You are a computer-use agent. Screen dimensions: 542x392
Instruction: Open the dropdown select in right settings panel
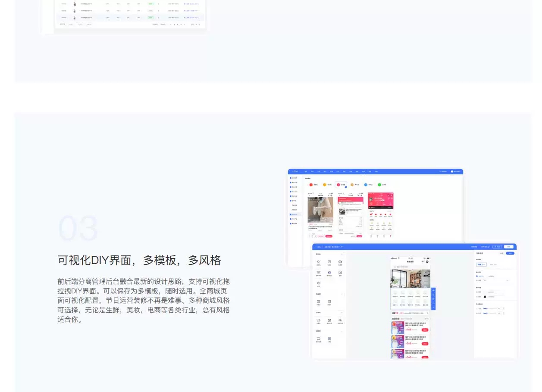click(496, 280)
